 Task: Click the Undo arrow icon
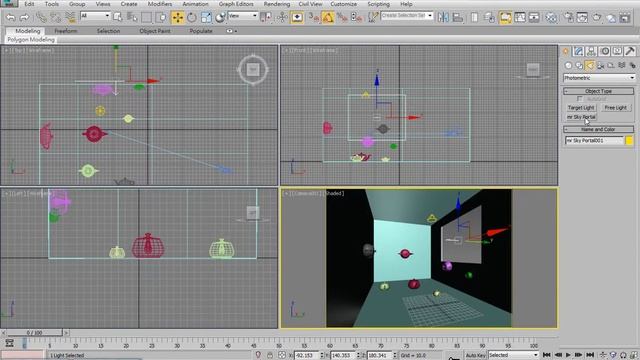click(x=11, y=17)
